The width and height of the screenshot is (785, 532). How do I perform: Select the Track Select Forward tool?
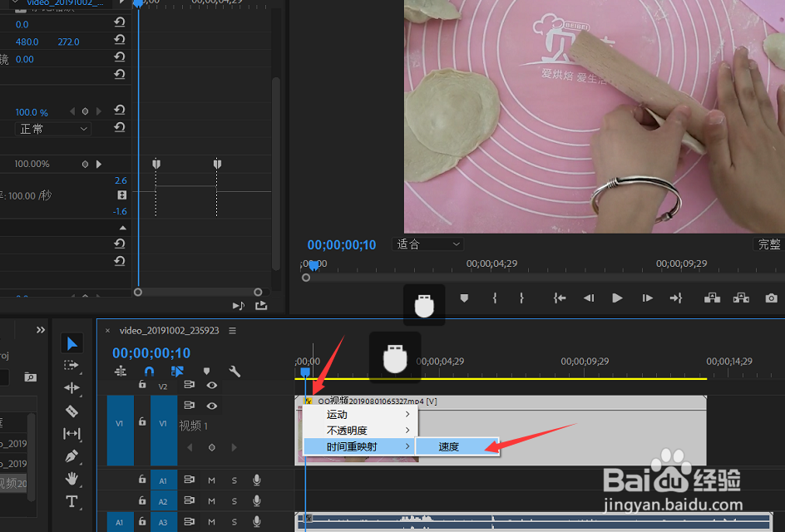[72, 366]
